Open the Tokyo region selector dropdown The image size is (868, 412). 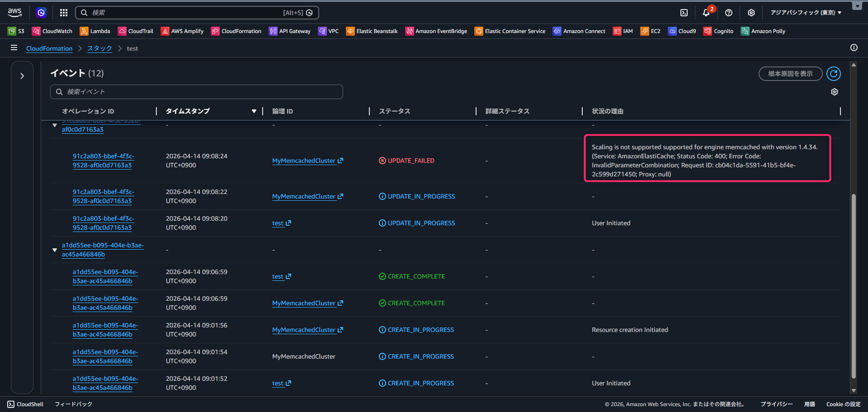(806, 13)
